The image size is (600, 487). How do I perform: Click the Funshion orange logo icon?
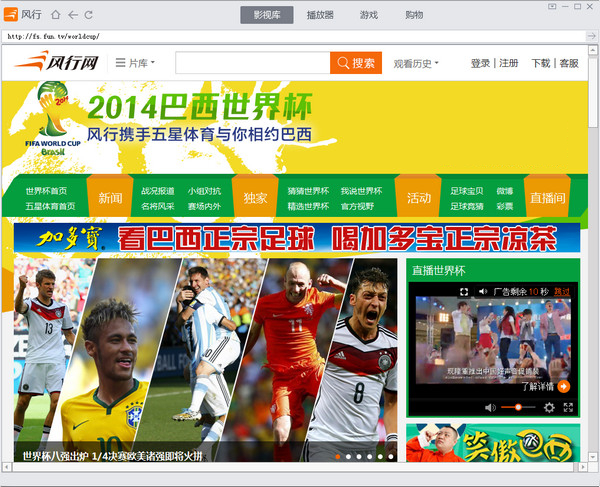pos(11,15)
